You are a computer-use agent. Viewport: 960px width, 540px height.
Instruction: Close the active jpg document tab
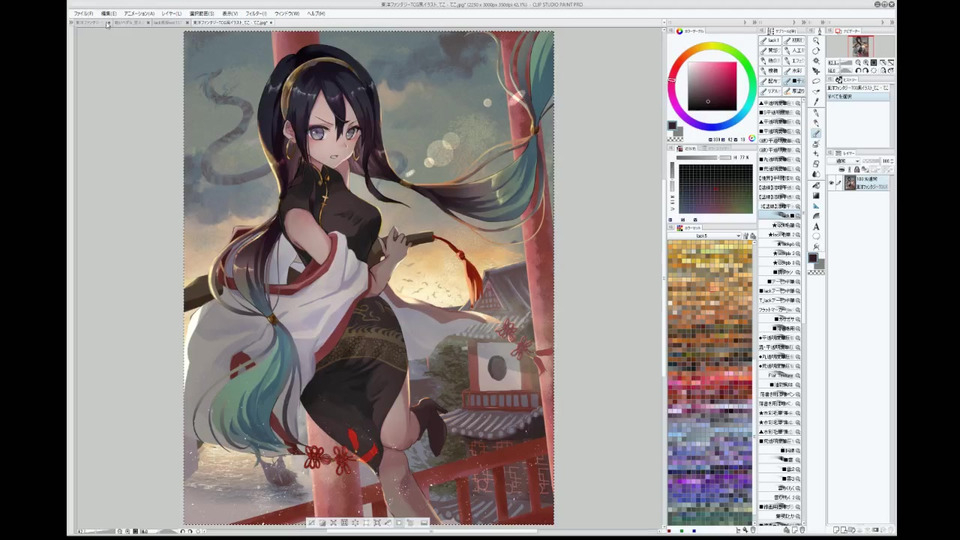271,23
